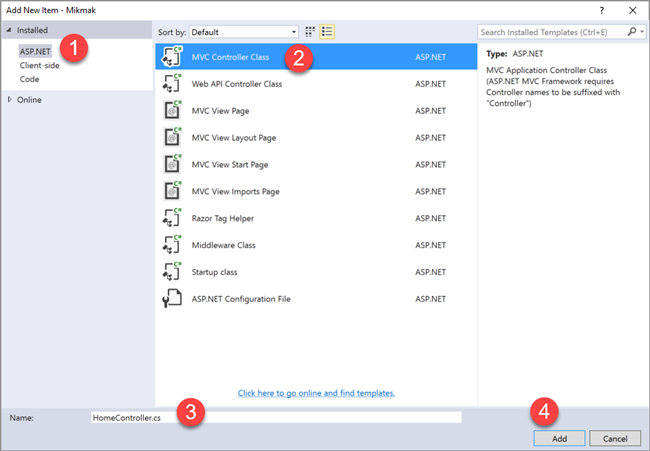Click the ASP.NET Configuration File icon
650x451 pixels.
click(x=172, y=299)
